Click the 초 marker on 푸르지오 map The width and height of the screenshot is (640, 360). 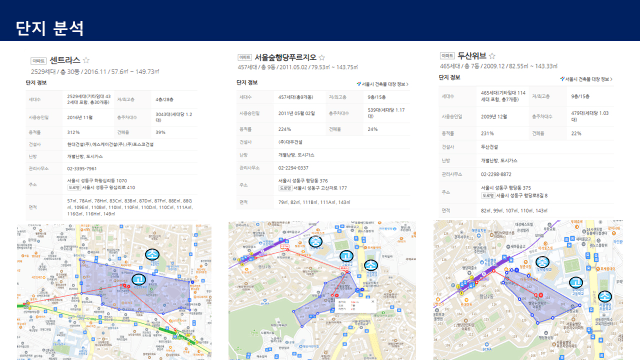371,265
